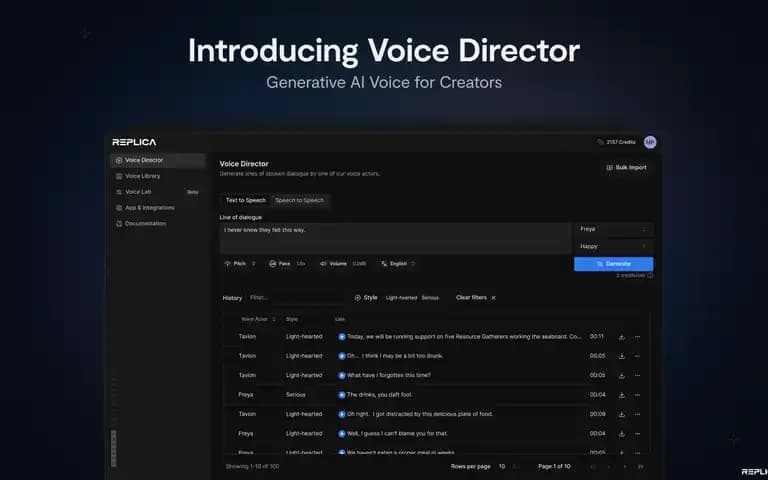This screenshot has width=768, height=480.
Task: Play the 'Oh right. I got distracted' line
Action: (x=342, y=414)
